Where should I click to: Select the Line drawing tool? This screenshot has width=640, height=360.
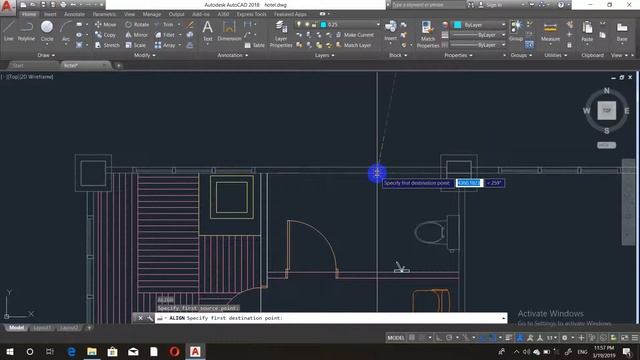point(9,31)
